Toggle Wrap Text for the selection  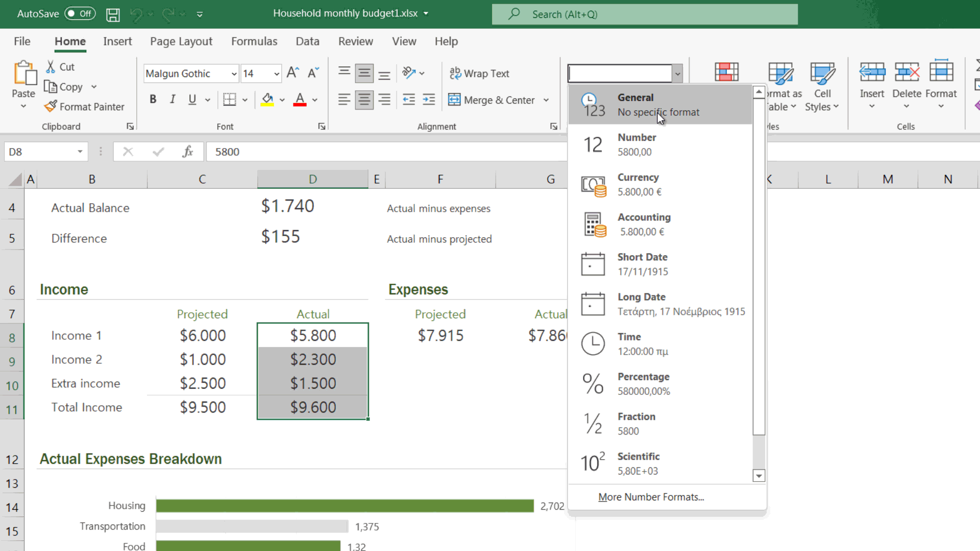[480, 73]
